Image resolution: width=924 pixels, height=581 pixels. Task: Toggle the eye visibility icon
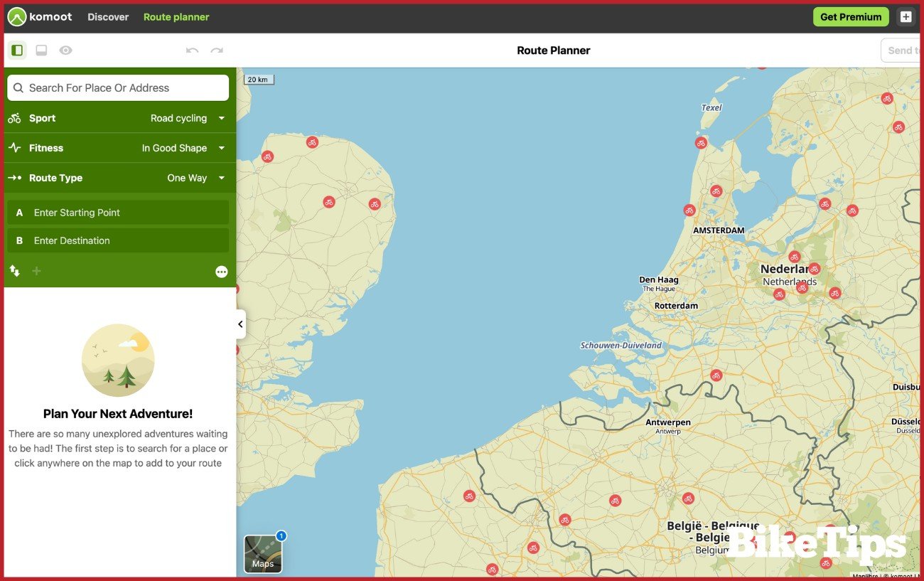pos(65,50)
